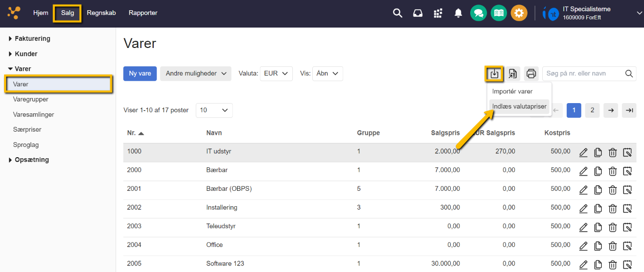The image size is (644, 272).
Task: Open the search magnifier in top bar
Action: [x=398, y=13]
